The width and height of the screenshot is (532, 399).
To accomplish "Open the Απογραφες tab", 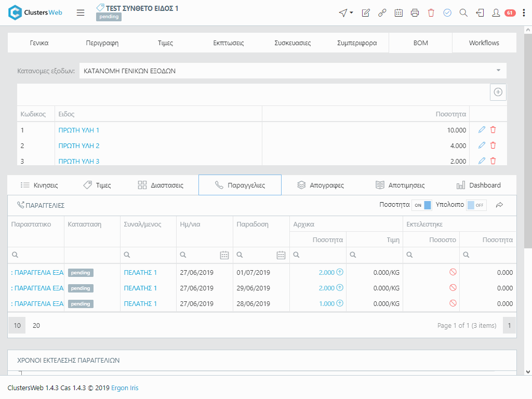I will click(320, 185).
